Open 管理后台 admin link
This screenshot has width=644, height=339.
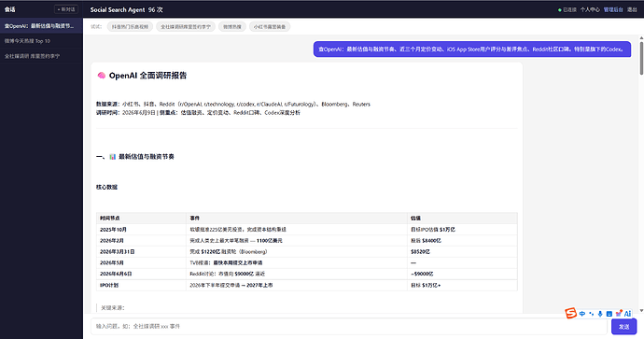coord(613,9)
